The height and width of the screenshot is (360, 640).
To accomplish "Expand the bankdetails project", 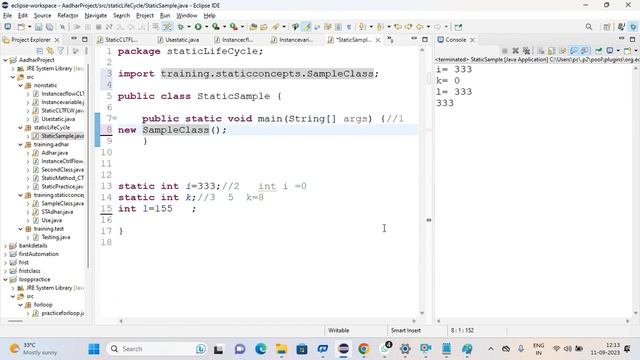I will (x=5, y=246).
